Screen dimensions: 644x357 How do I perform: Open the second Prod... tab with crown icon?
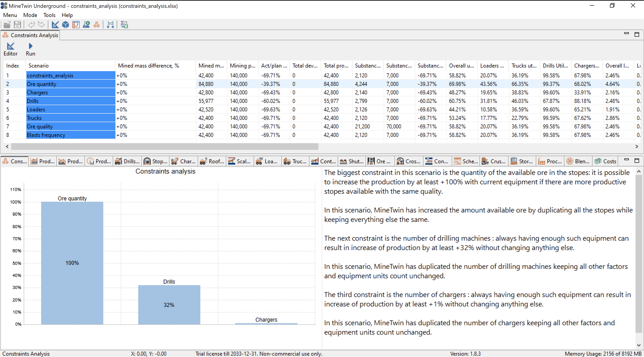71,161
